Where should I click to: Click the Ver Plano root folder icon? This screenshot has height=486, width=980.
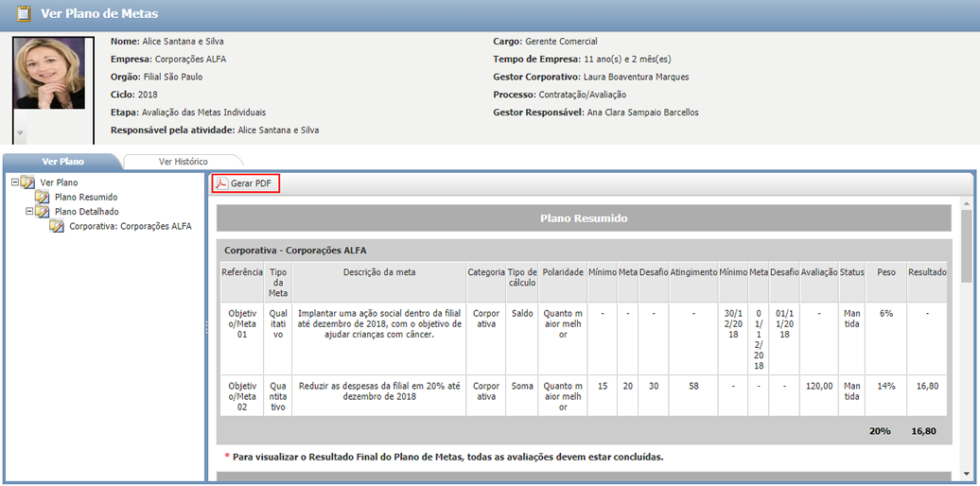(x=27, y=182)
